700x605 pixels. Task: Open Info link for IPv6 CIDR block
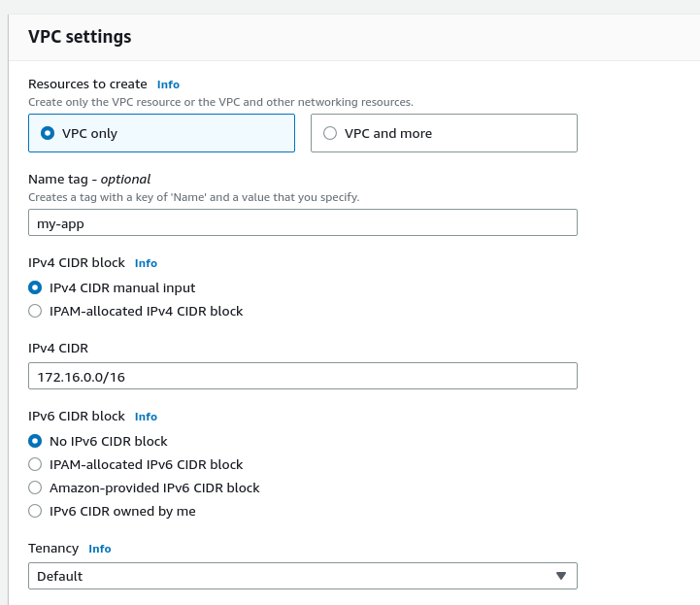click(146, 417)
